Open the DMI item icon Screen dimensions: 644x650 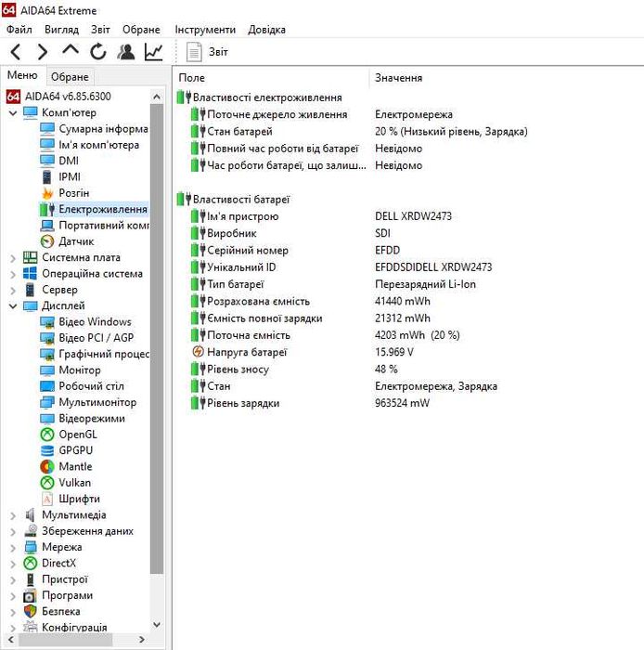(47, 161)
